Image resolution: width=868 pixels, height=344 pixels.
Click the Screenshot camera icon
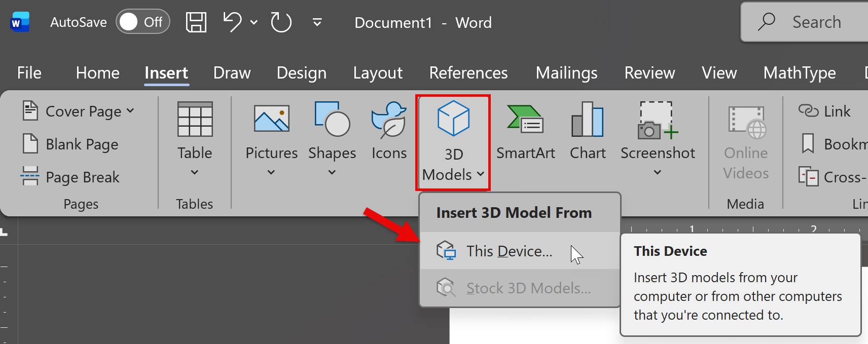658,120
